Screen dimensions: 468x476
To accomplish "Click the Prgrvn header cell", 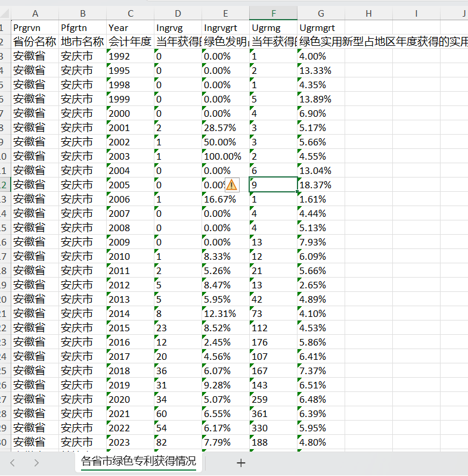I will coord(35,27).
